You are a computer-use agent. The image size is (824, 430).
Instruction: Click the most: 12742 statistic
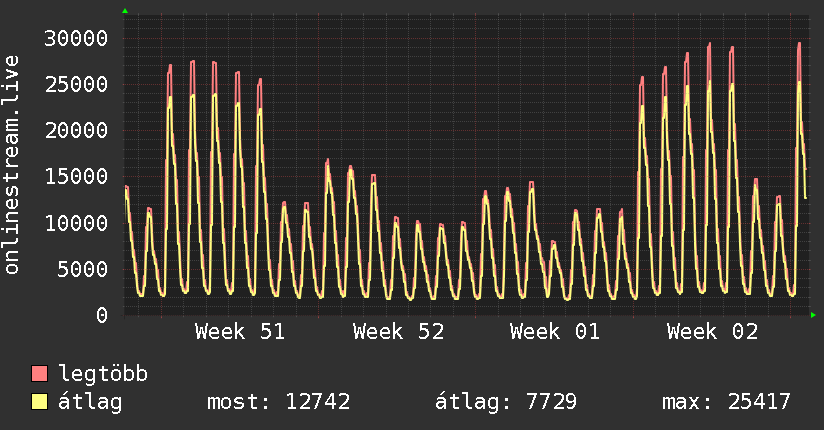coord(278,402)
